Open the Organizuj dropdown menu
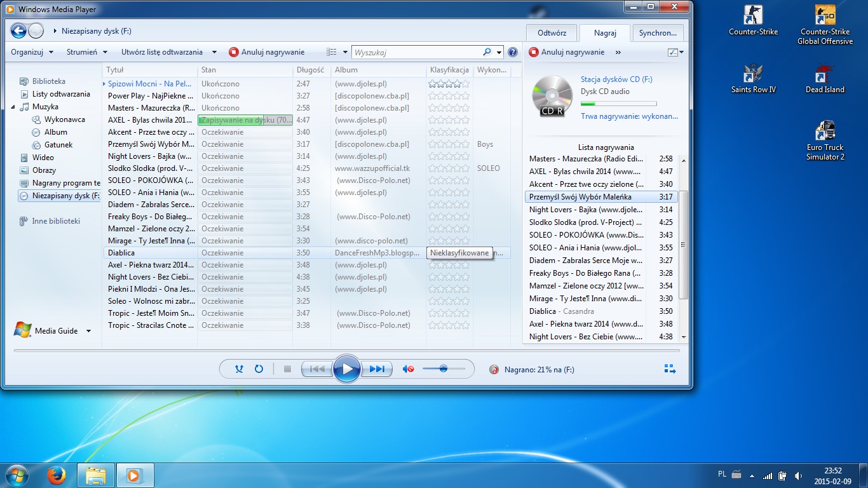 pyautogui.click(x=32, y=52)
